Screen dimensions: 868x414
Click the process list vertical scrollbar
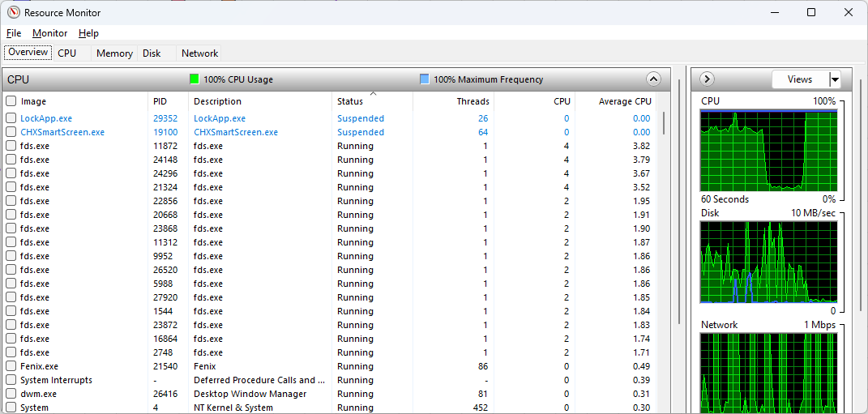pyautogui.click(x=665, y=243)
